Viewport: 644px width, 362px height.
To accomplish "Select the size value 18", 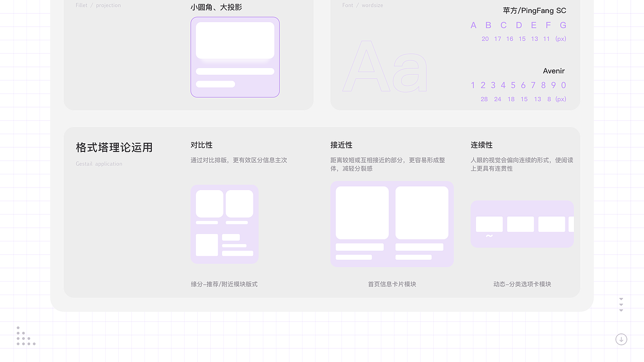I will (x=511, y=99).
